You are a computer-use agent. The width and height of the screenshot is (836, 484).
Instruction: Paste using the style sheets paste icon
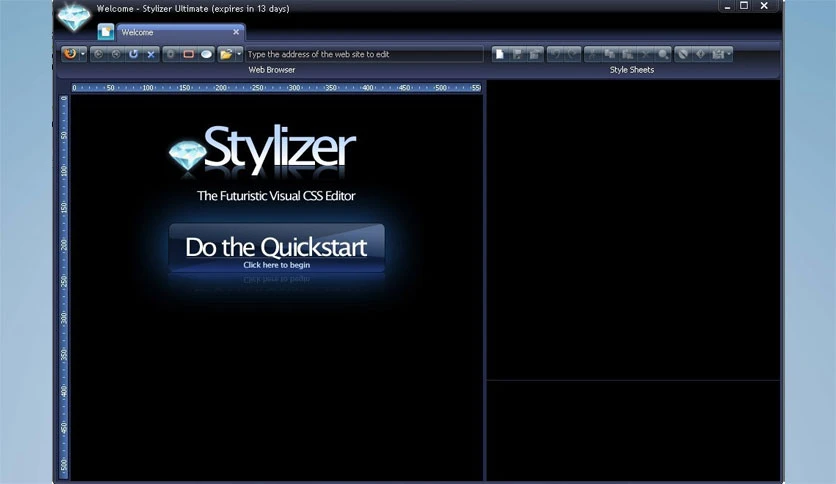click(628, 54)
